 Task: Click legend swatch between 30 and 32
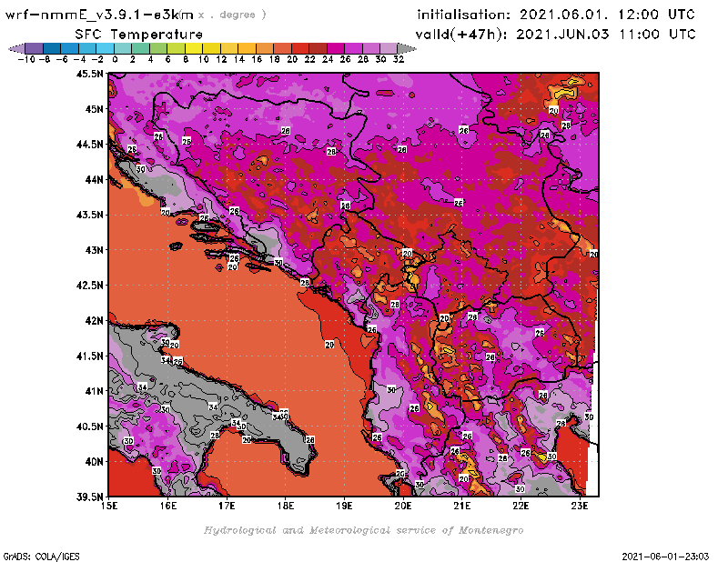pos(389,48)
